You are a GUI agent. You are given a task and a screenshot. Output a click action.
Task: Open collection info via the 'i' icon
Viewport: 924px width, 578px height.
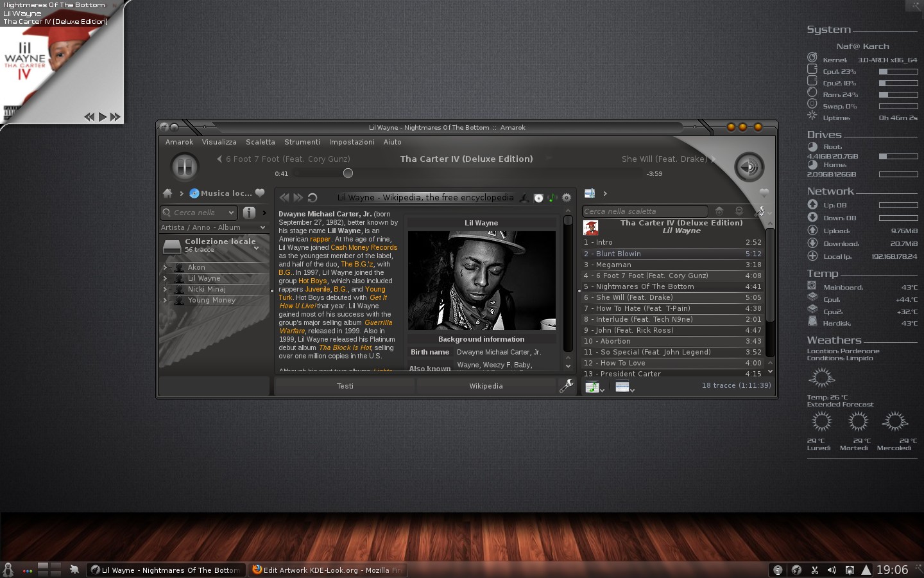point(249,213)
